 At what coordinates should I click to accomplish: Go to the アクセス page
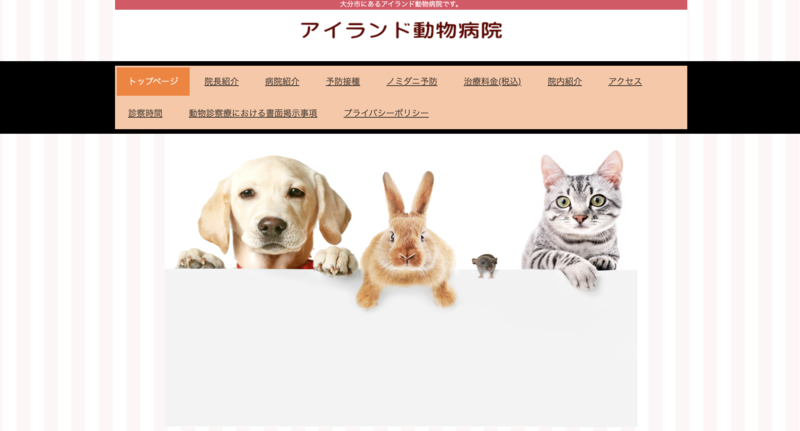625,82
